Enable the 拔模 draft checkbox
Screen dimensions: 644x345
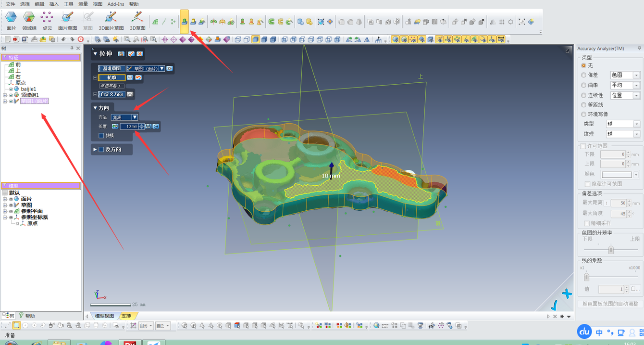pyautogui.click(x=101, y=136)
